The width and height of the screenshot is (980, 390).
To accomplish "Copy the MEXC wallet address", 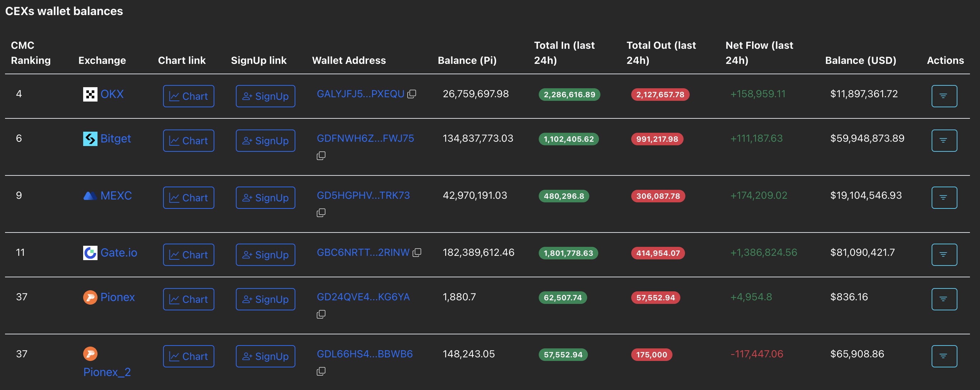I will 321,212.
